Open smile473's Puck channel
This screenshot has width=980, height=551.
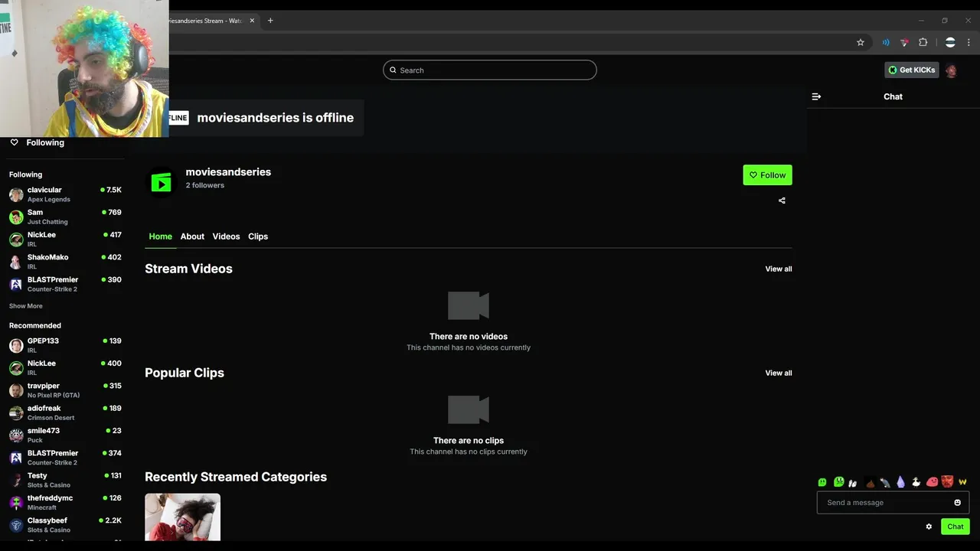tap(65, 435)
